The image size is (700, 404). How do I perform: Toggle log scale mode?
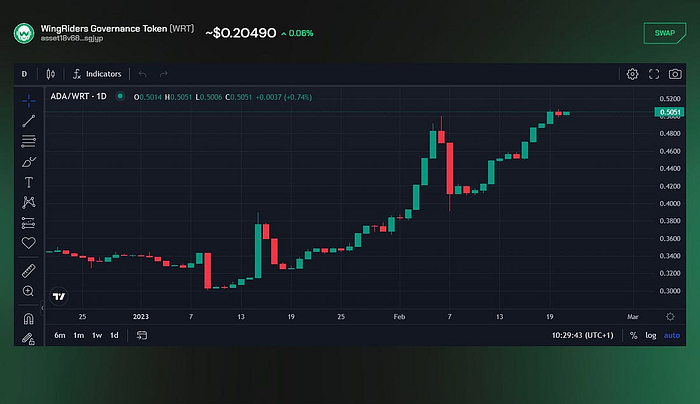coord(651,336)
